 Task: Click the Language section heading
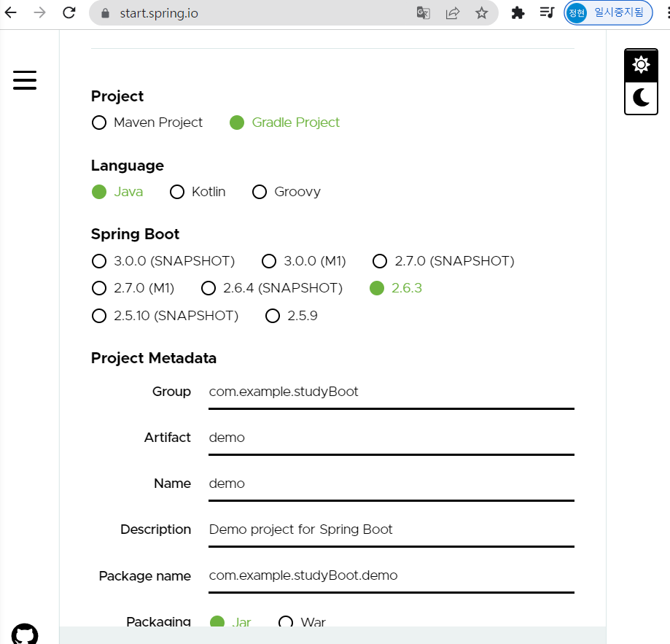click(128, 166)
